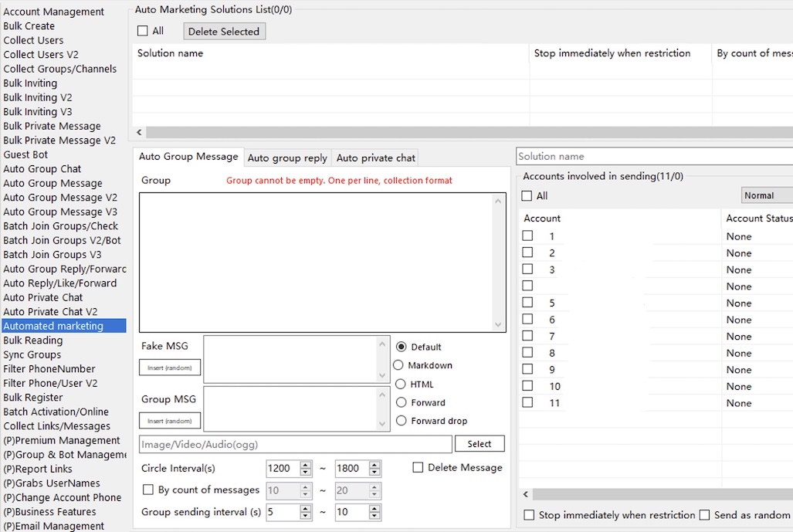Click the Account Status column header
Screen dimensions: 793x532
758,219
